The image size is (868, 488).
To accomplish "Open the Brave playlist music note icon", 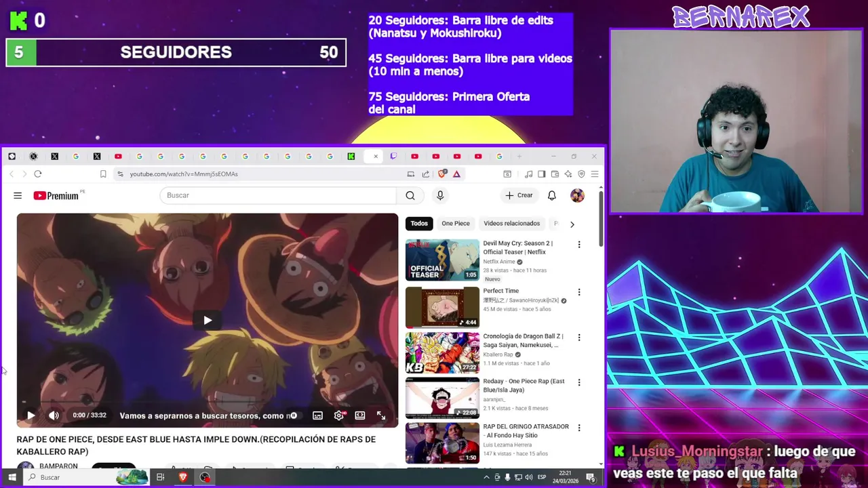I will pos(528,174).
